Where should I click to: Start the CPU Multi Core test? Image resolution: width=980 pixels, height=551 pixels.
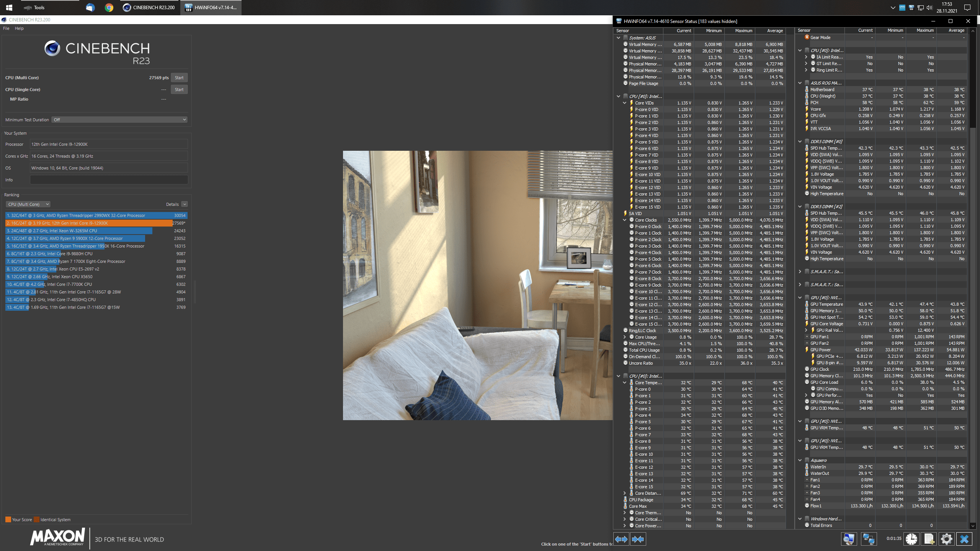179,78
